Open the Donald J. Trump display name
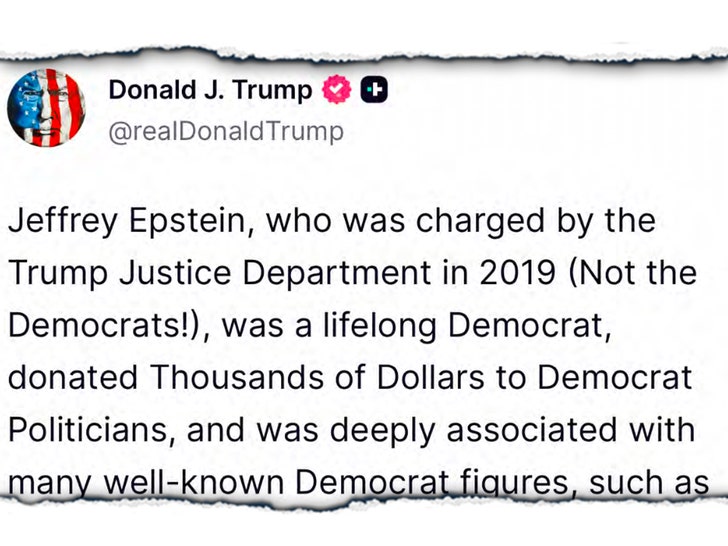This screenshot has width=728, height=546. [210, 91]
